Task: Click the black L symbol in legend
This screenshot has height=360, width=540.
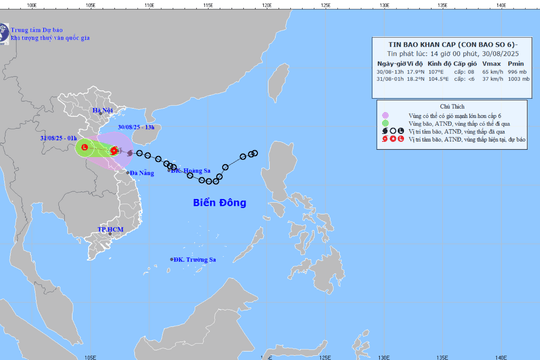Action: tap(401, 131)
